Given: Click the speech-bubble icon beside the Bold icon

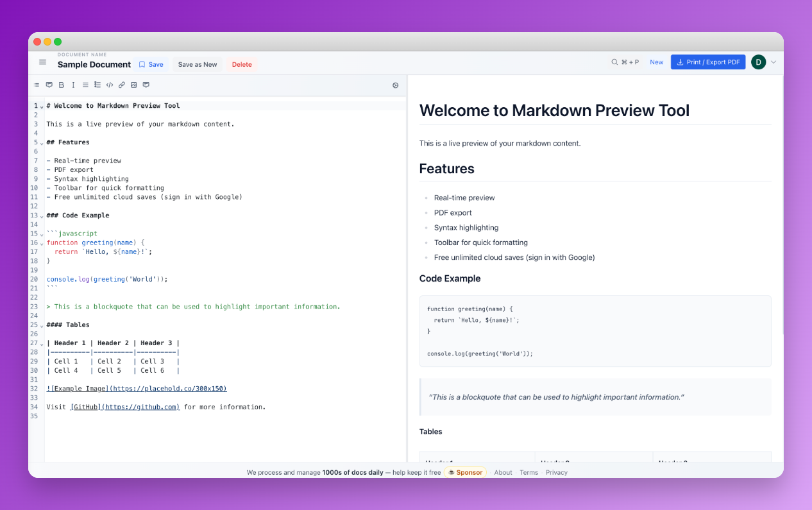Looking at the screenshot, I should tap(49, 85).
